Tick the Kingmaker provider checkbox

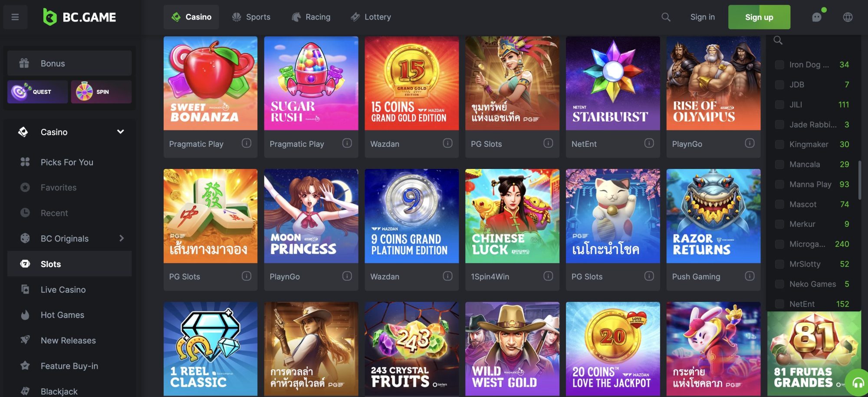click(779, 144)
